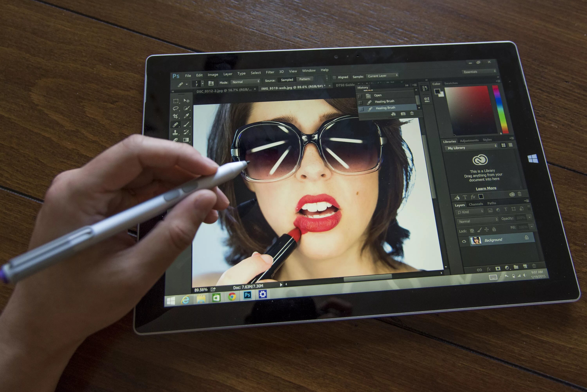Viewport: 587px width, 392px height.
Task: Select the Lasso tool
Action: (x=176, y=108)
